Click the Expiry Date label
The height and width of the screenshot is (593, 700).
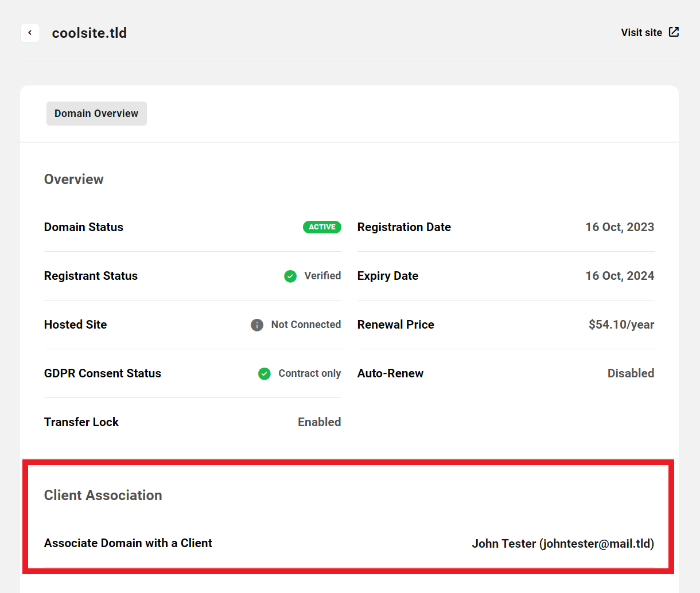click(388, 276)
